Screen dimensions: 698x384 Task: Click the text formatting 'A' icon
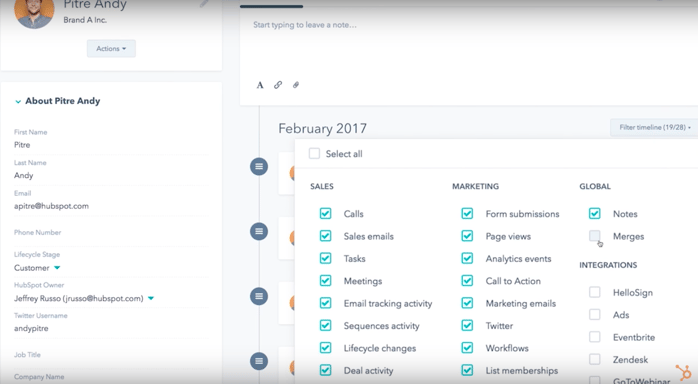[260, 85]
